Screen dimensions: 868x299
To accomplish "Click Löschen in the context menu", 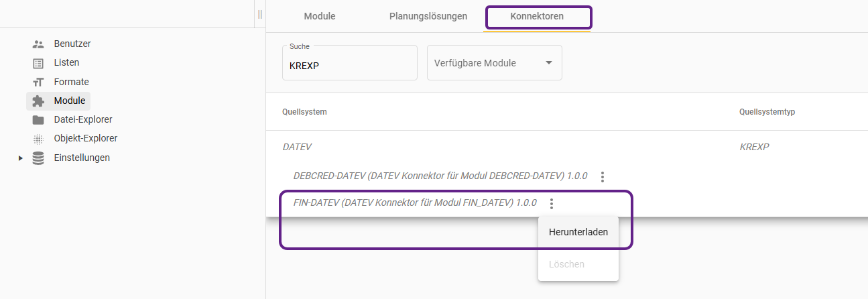I will 566,264.
